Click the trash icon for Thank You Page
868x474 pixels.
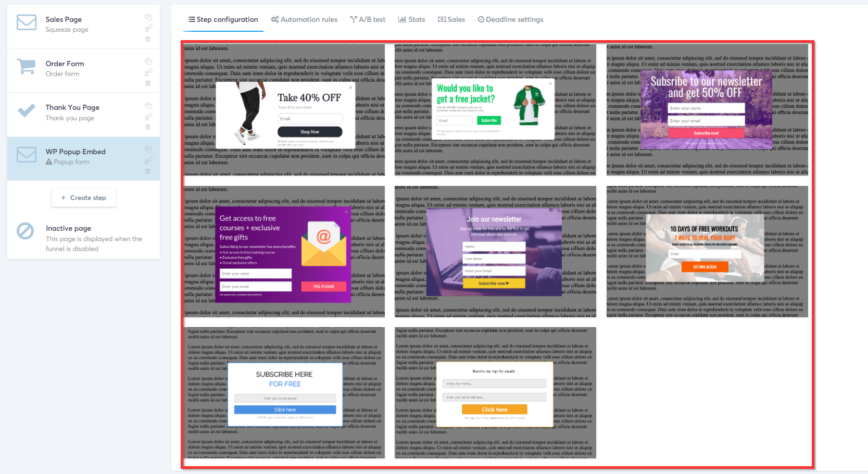pyautogui.click(x=148, y=127)
